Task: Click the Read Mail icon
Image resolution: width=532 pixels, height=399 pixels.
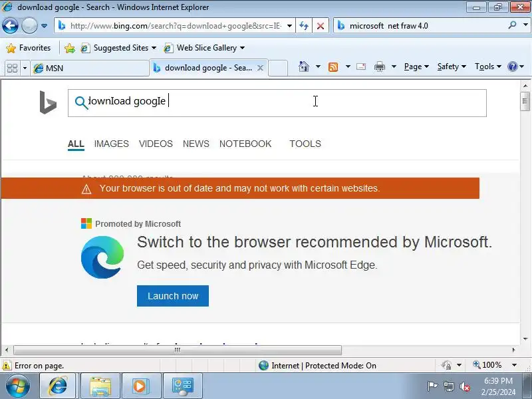Action: [361, 66]
